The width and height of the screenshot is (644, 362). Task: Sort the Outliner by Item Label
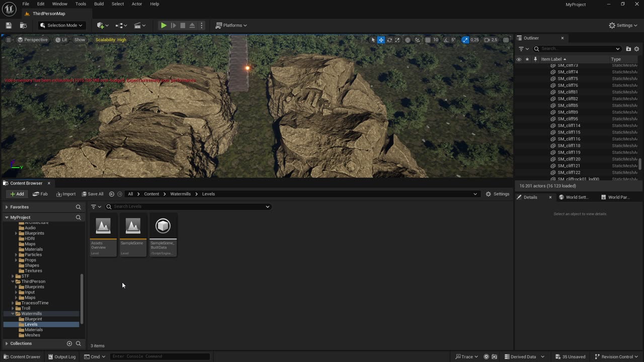click(553, 59)
